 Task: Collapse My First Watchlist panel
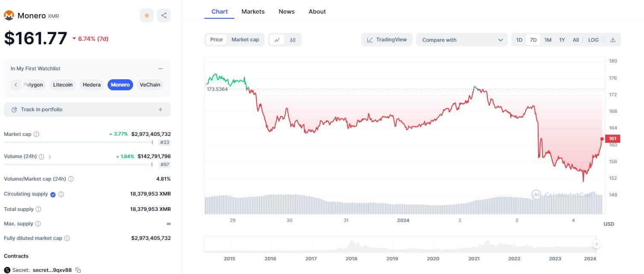tap(160, 69)
